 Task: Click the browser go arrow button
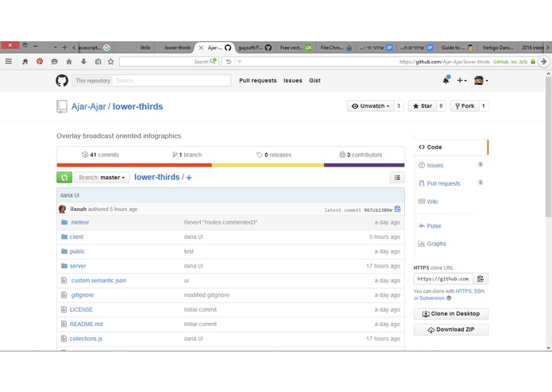(544, 62)
